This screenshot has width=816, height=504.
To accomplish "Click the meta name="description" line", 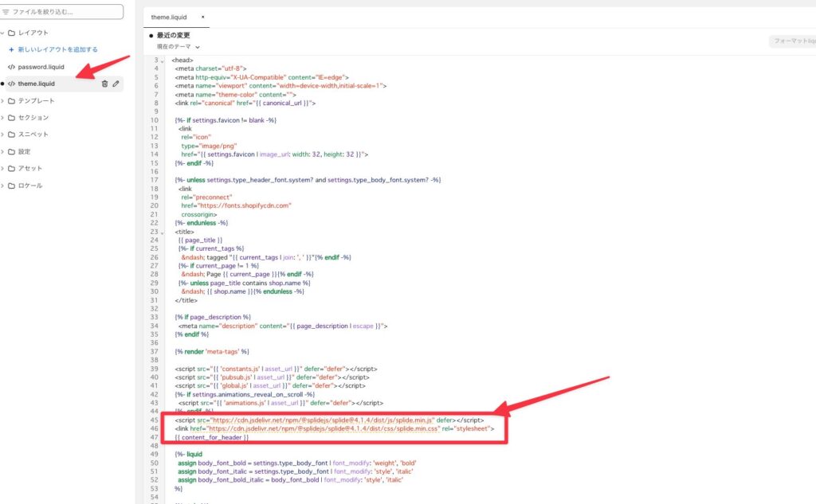I will 283,326.
